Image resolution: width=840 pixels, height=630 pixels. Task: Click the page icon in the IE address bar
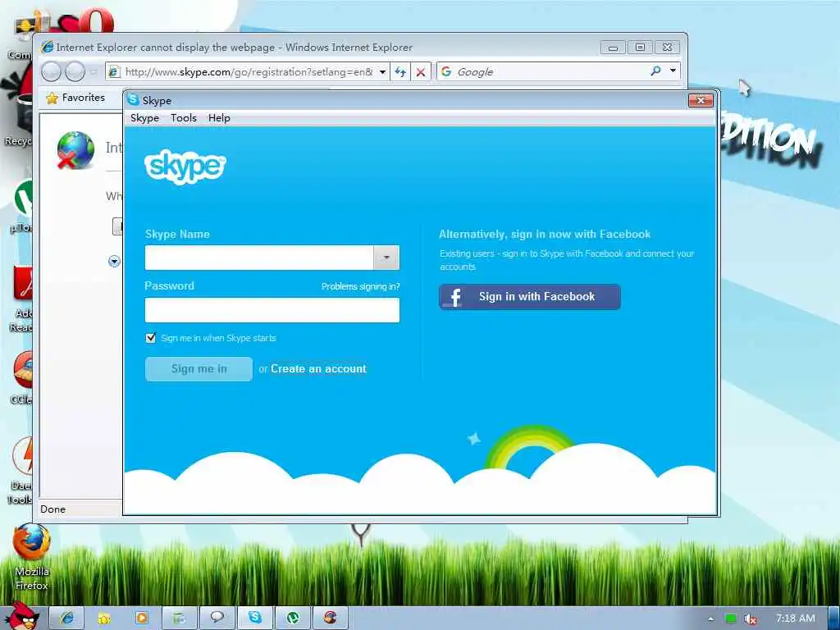click(113, 72)
